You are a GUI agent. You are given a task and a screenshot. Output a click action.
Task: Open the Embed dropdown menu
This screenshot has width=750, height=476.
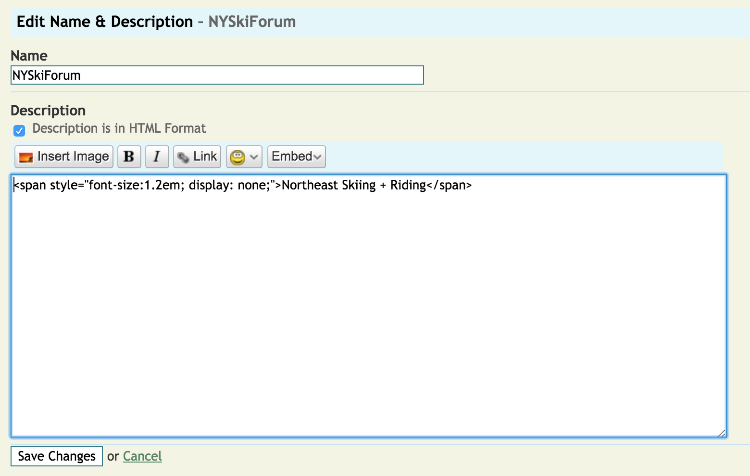[296, 157]
